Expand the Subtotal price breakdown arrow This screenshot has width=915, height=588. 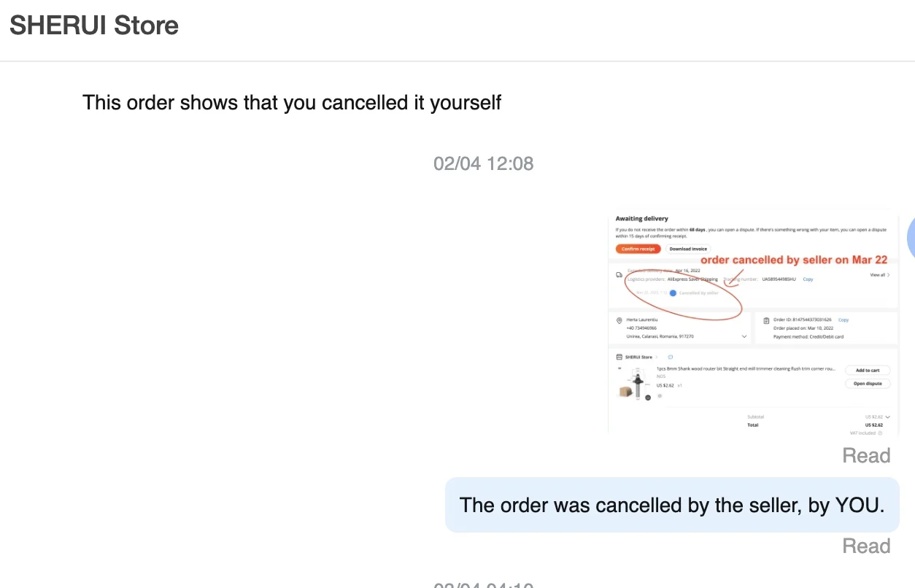(887, 417)
